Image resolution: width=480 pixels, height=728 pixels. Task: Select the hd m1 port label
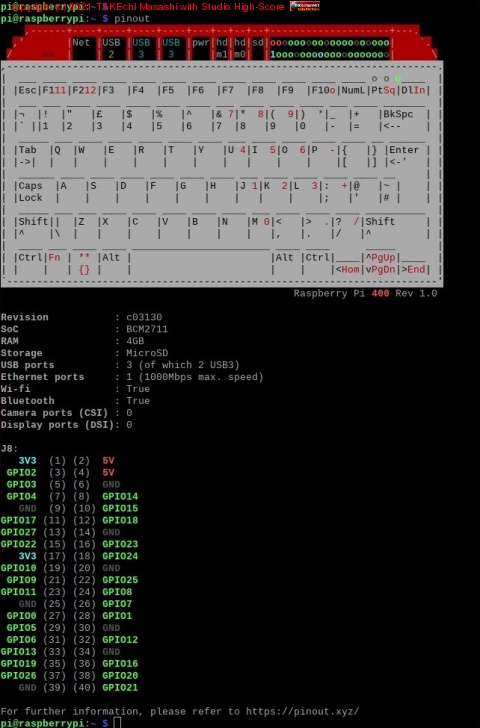pos(222,48)
